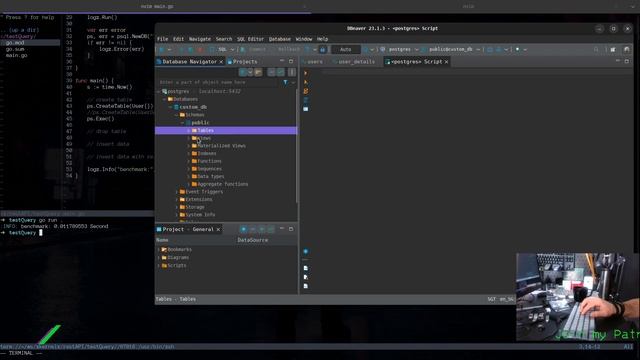Click the SGT timezone entry in the status bar
This screenshot has width=640, height=360.
(491, 299)
